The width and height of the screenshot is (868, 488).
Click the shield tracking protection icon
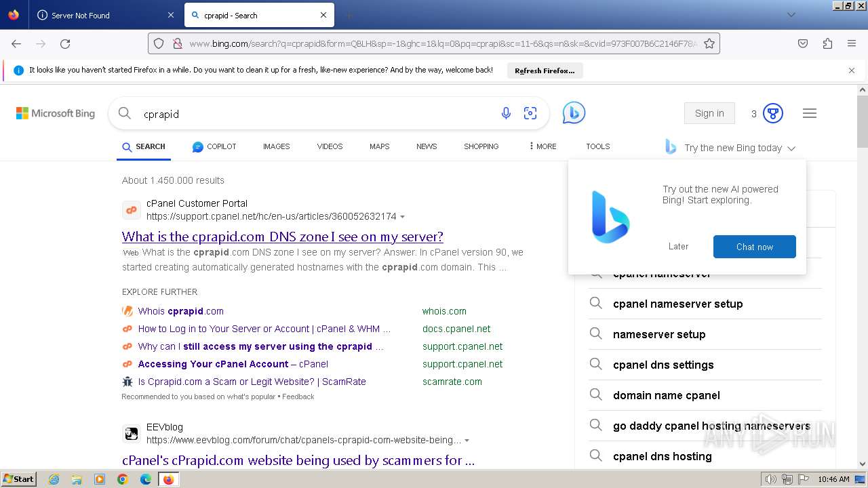click(159, 43)
